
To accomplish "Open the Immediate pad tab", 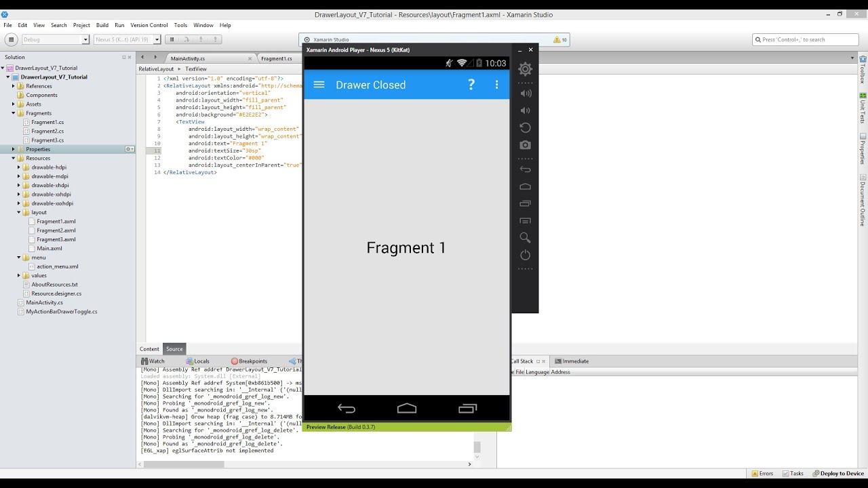I will [572, 361].
